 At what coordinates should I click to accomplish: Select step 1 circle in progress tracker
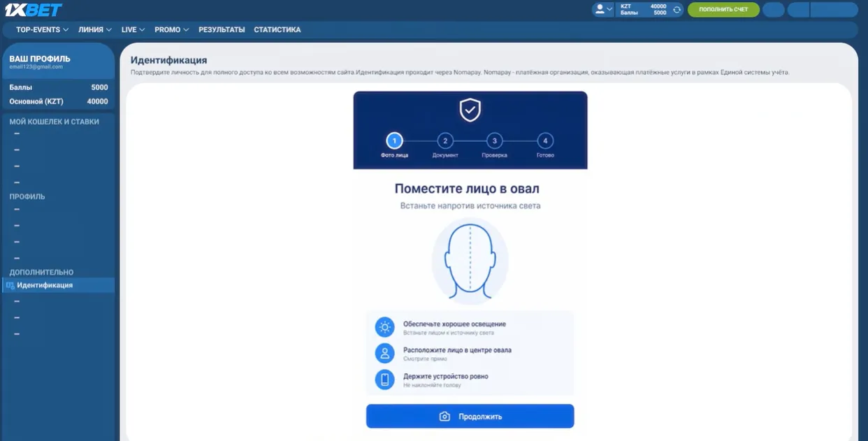click(x=394, y=140)
